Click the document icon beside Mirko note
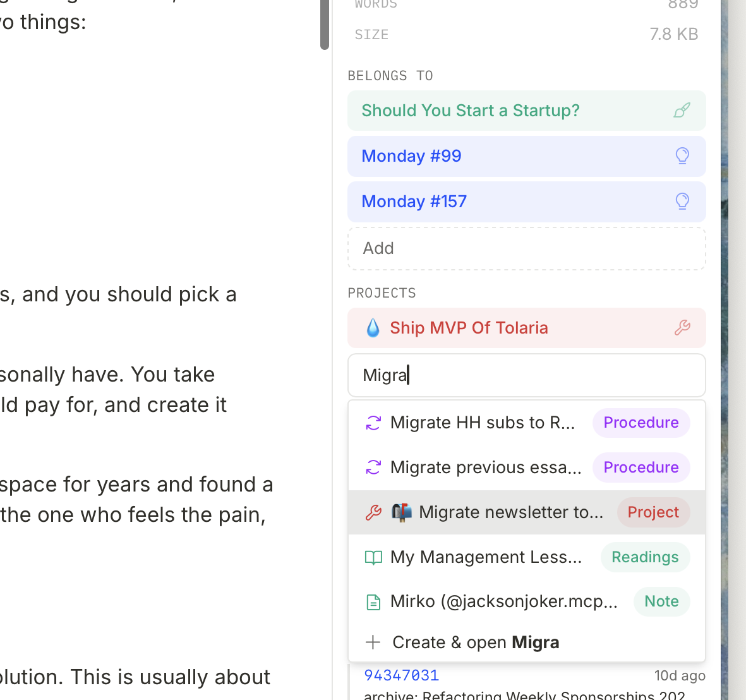746x700 pixels. 373,602
